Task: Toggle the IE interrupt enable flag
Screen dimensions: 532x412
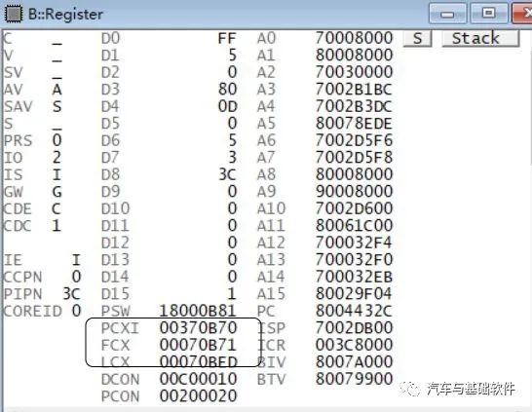Action: point(76,260)
